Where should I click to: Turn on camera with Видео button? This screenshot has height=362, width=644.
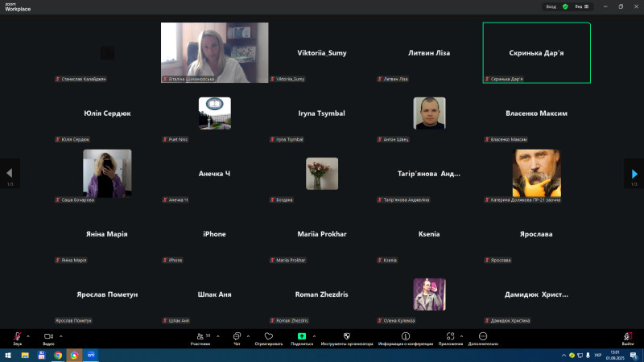pos(48,336)
